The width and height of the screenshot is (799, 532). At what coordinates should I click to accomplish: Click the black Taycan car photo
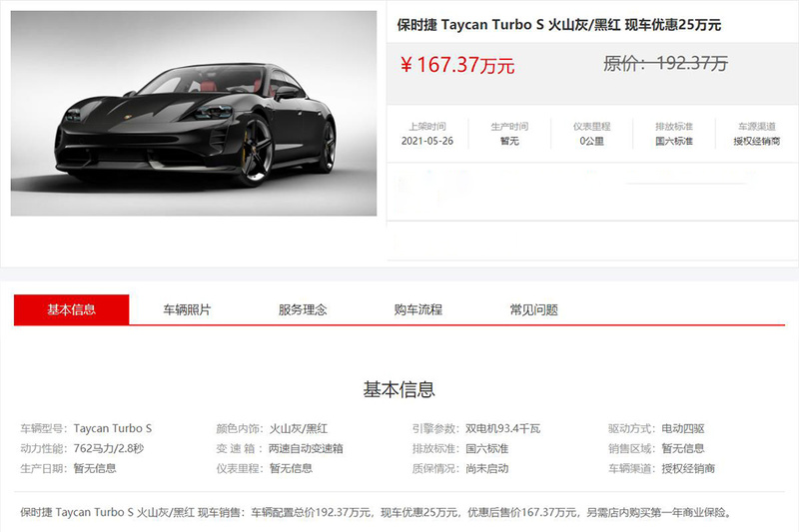tap(194, 113)
